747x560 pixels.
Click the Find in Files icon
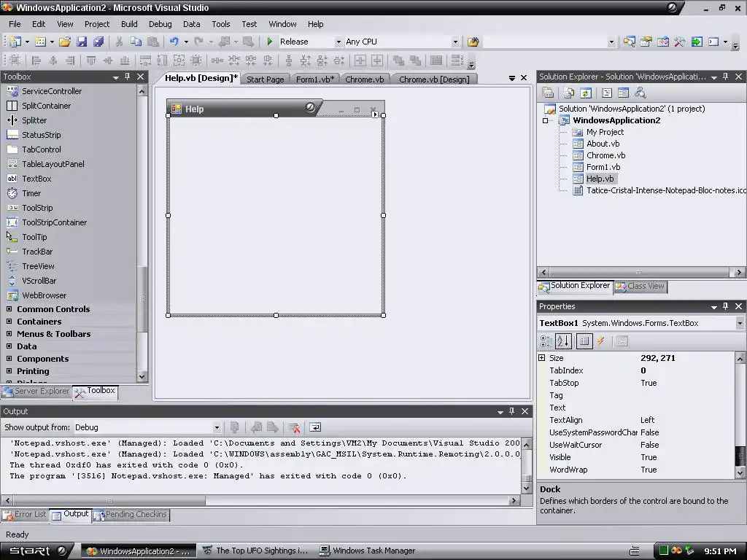coord(473,42)
